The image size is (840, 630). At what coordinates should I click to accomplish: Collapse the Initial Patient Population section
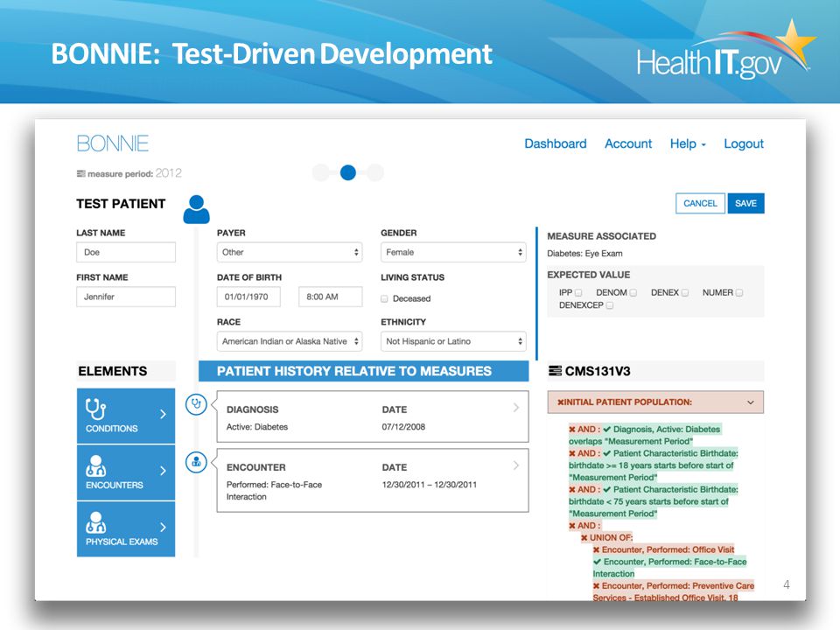[x=751, y=402]
